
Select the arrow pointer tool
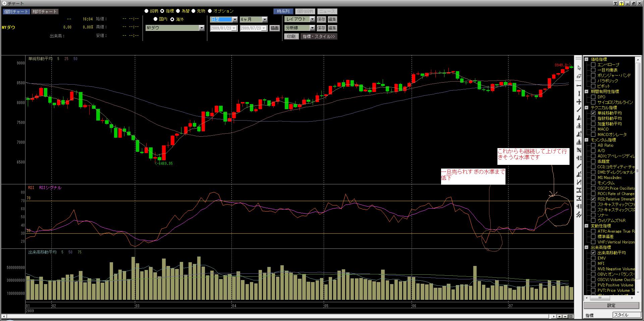pos(579,68)
